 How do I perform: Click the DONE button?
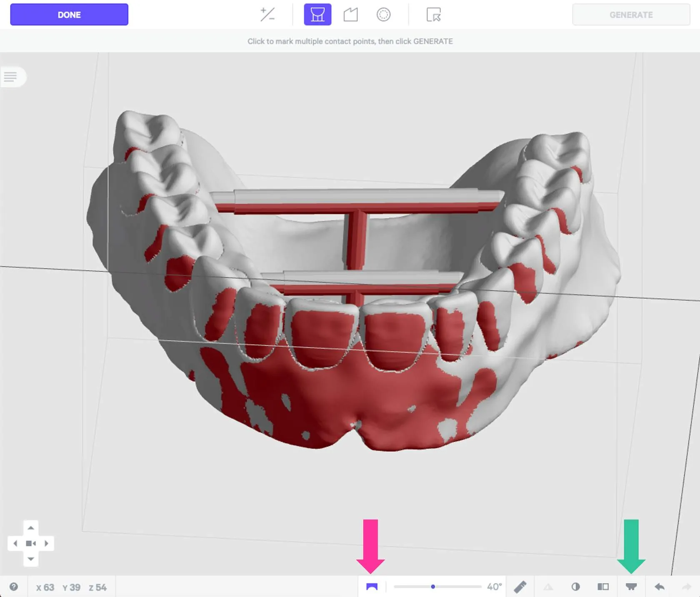pos(69,15)
